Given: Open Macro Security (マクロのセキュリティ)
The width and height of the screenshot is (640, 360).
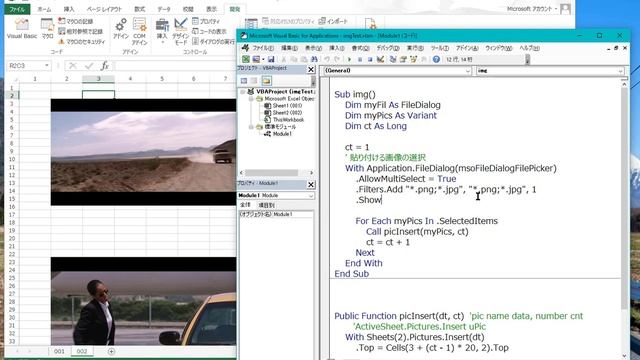Looking at the screenshot, I should point(82,41).
